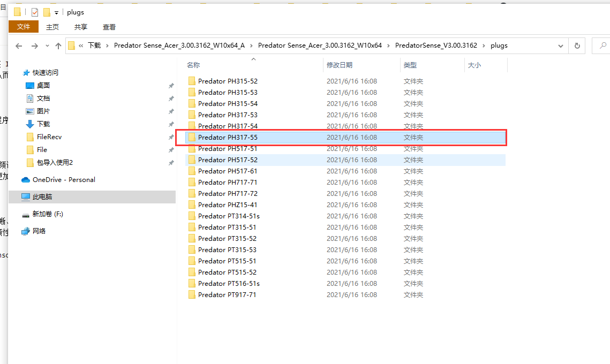Select the Predator PT917-71 folder

tap(227, 295)
